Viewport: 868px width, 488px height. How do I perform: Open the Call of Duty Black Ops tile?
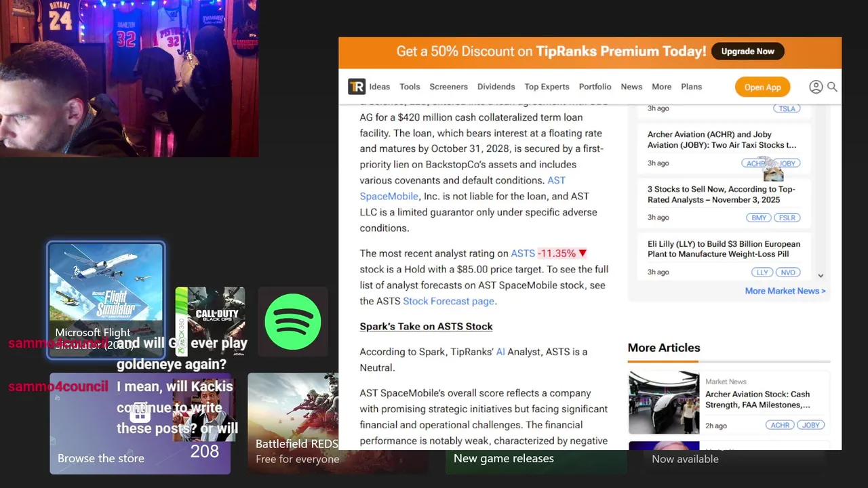(210, 322)
